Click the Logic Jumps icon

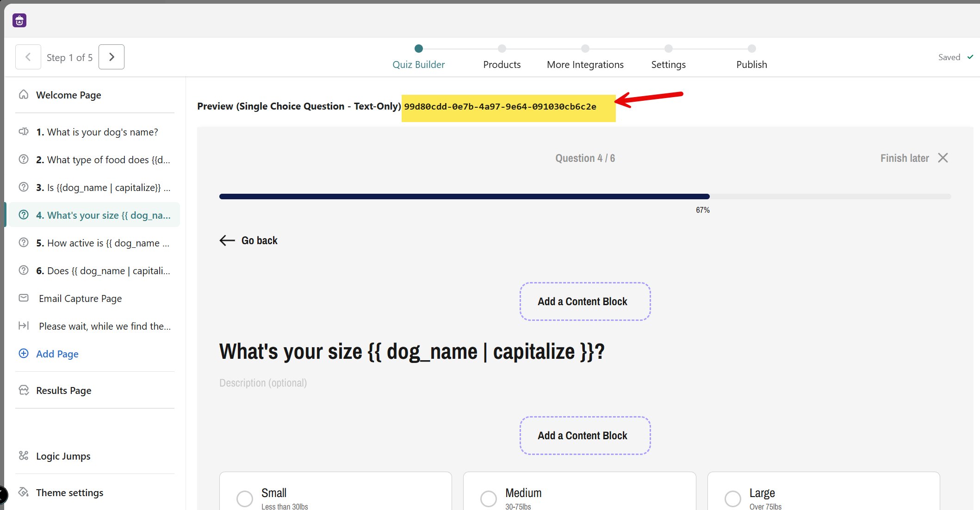click(24, 456)
